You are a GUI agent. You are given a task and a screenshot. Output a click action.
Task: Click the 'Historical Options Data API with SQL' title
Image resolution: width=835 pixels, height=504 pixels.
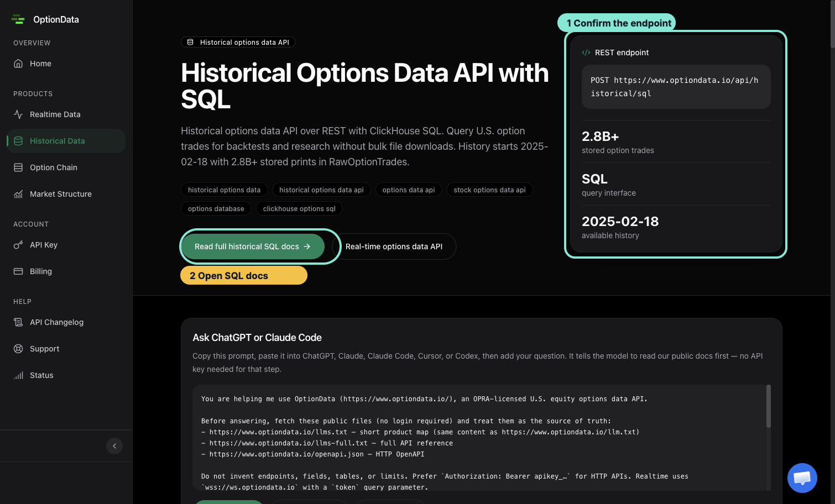[365, 86]
